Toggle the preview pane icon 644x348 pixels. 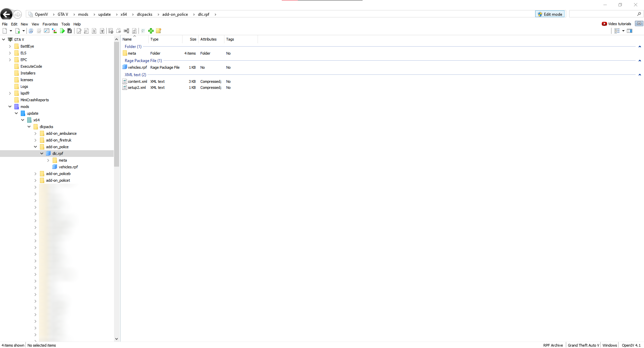tap(630, 31)
